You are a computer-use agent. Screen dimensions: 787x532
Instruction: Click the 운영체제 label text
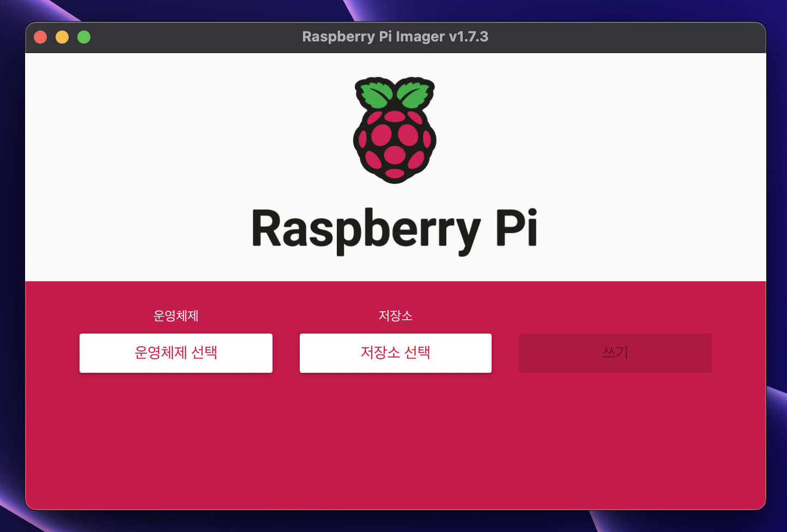(x=176, y=316)
